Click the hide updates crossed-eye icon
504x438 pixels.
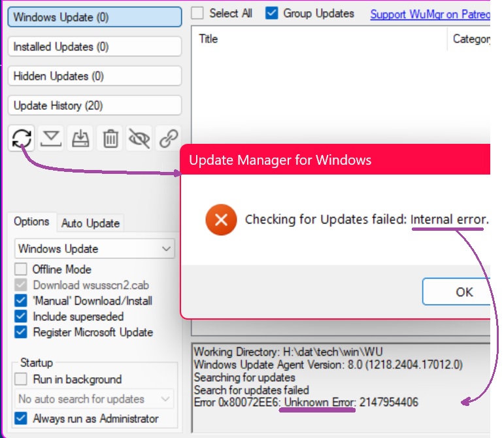tap(140, 137)
